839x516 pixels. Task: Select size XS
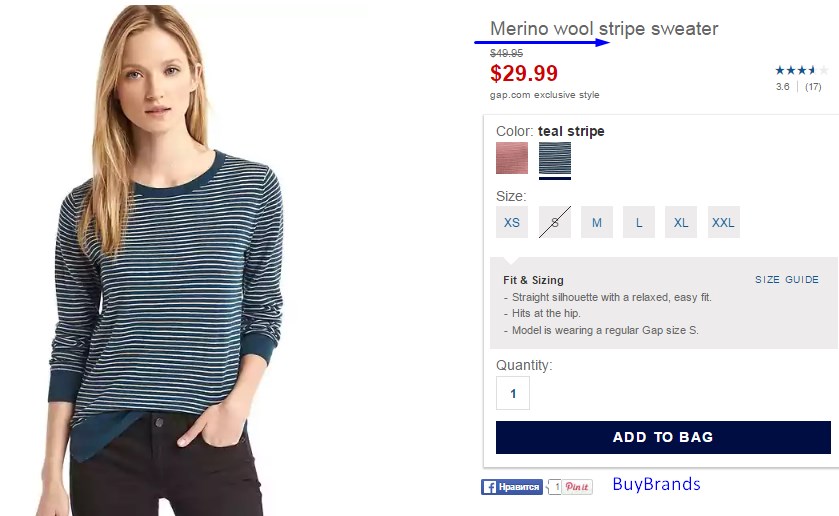[x=512, y=222]
